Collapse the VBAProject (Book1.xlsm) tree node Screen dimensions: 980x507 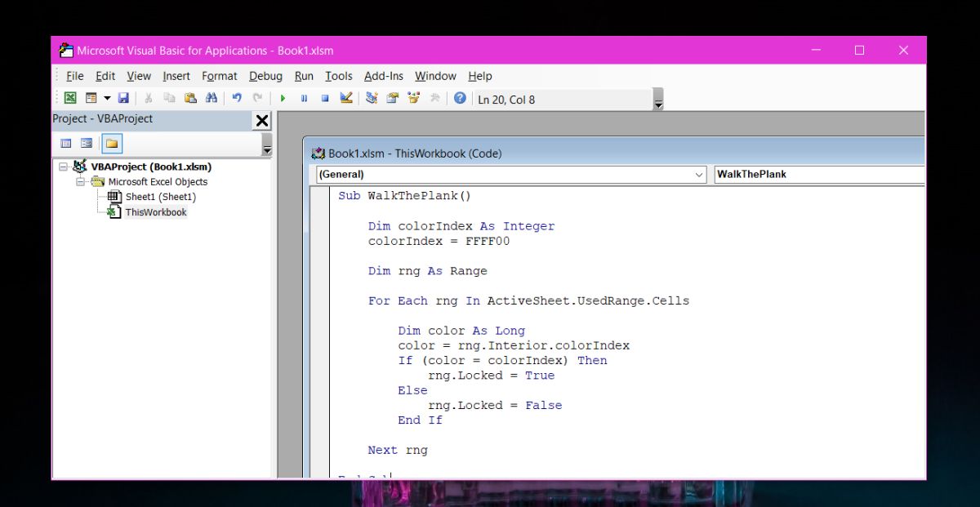(64, 167)
